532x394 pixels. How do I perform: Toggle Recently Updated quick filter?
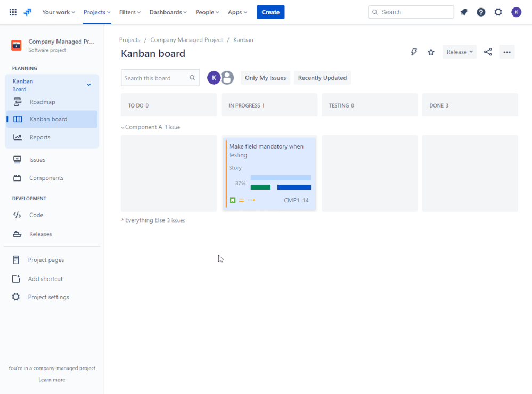pyautogui.click(x=322, y=78)
